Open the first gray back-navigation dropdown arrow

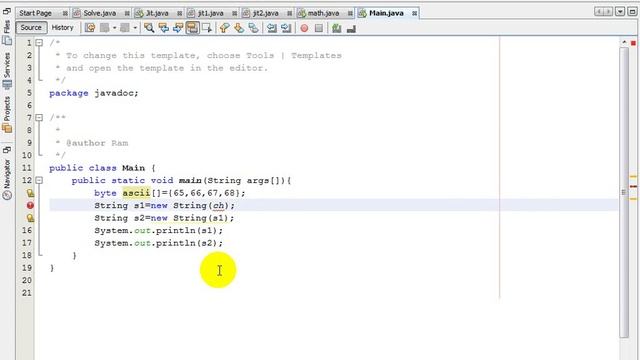pyautogui.click(x=114, y=28)
